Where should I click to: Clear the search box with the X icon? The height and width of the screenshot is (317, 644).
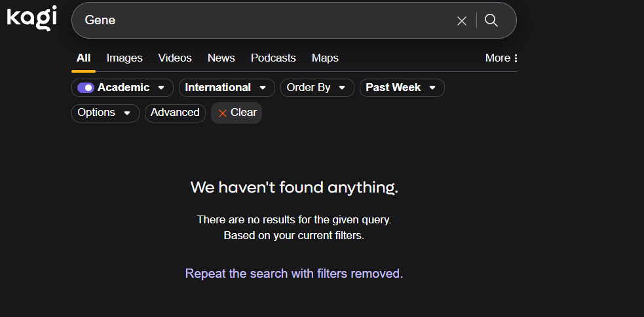(x=462, y=20)
